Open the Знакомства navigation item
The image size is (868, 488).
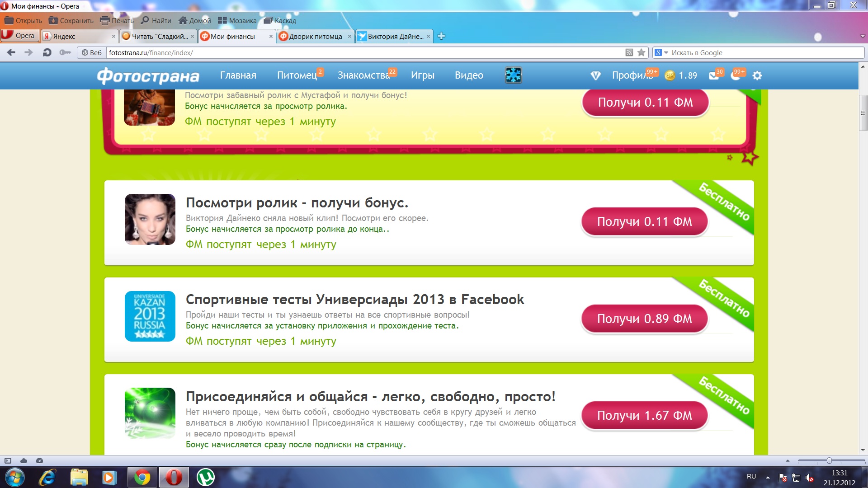(363, 75)
